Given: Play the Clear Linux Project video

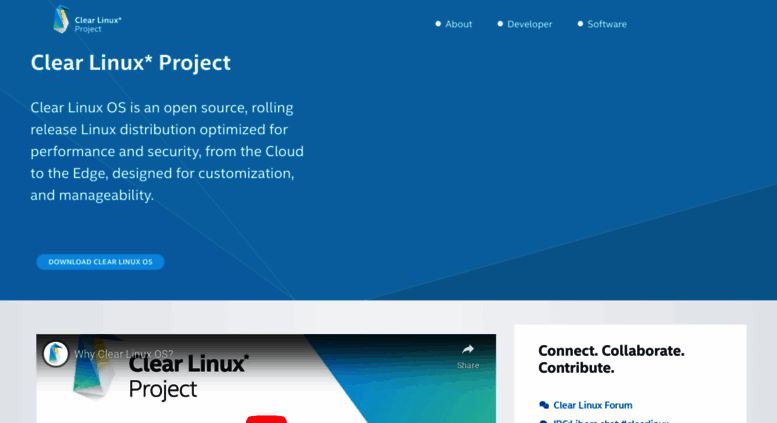Looking at the screenshot, I should click(266, 419).
